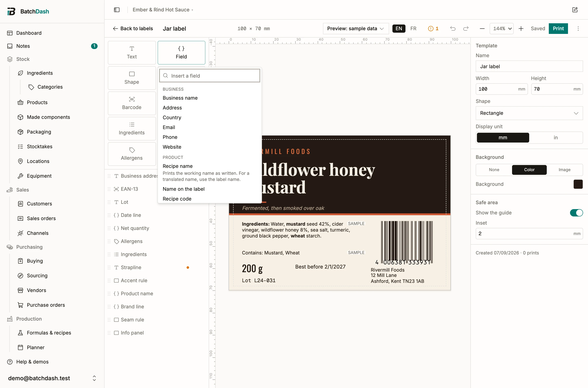Screen dimensions: 588x388
Task: Select the Ingredients tool tile
Action: pos(132,129)
